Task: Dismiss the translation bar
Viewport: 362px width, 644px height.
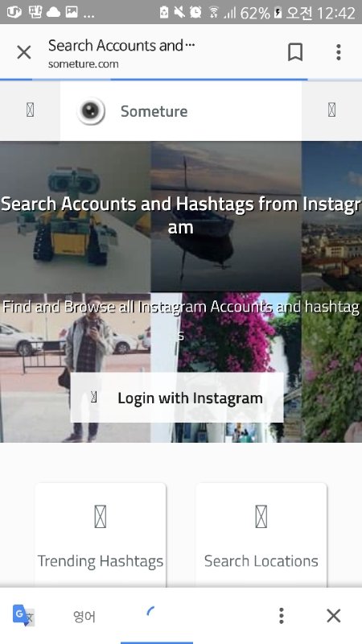Action: pos(333,615)
